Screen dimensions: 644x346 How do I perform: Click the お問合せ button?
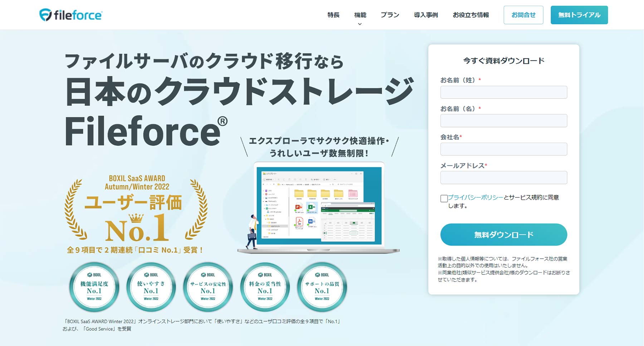(523, 15)
